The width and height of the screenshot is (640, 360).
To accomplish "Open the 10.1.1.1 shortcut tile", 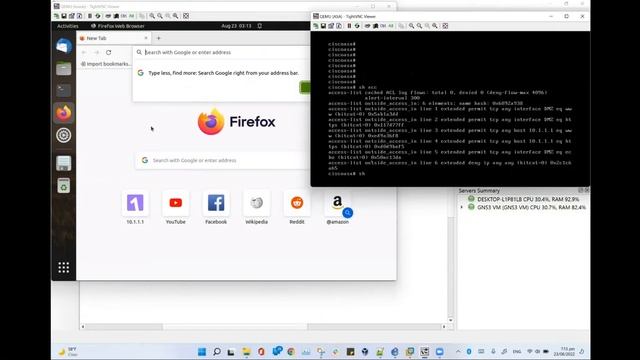I will point(135,207).
